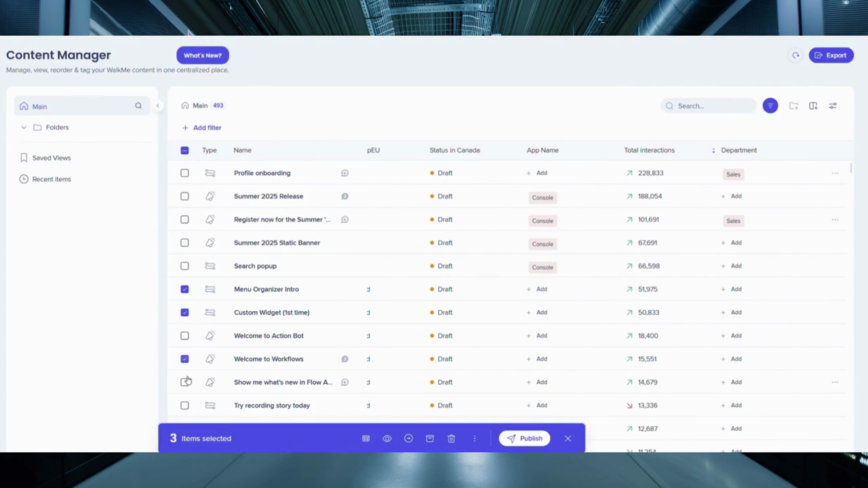Expand the Folders tree chevron
The height and width of the screenshot is (488, 868).
[24, 127]
